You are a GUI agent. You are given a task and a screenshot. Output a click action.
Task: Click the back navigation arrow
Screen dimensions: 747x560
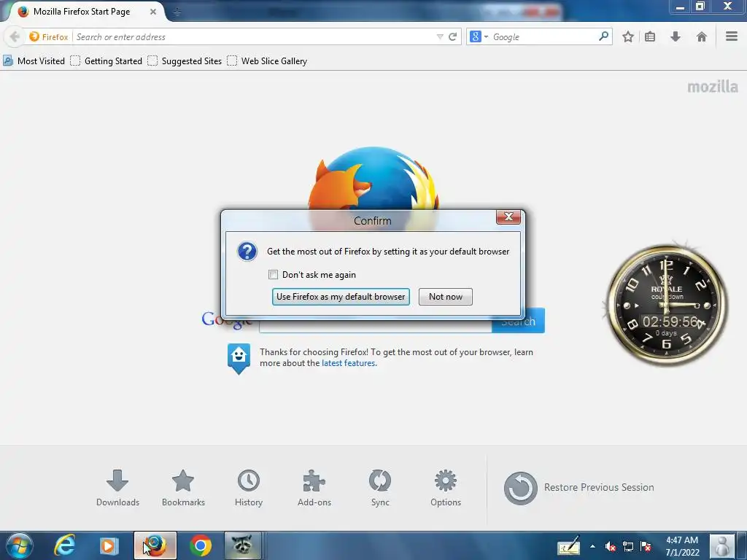coord(15,36)
